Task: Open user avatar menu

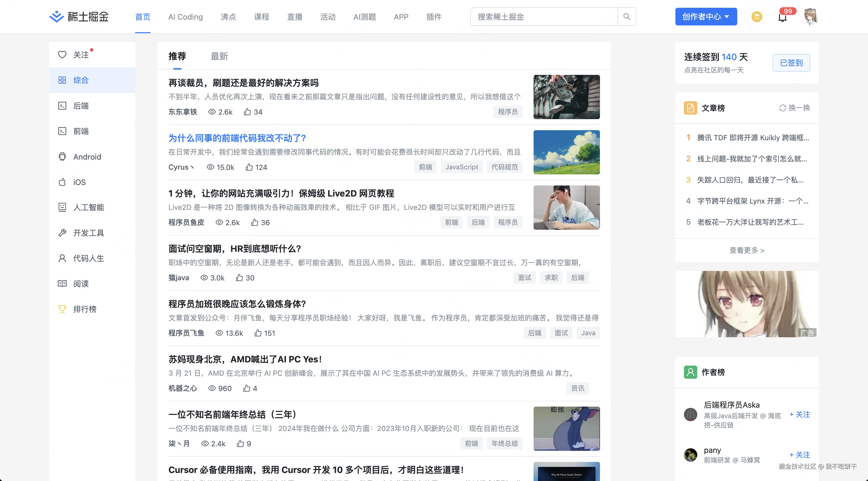Action: (x=810, y=17)
